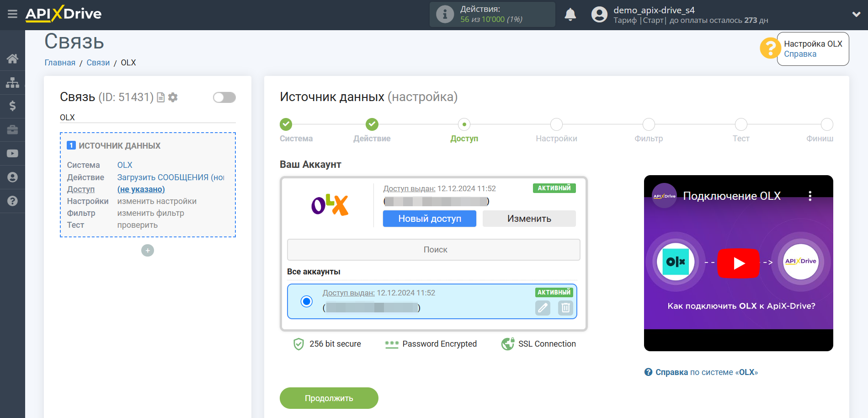Image resolution: width=868 pixels, height=418 pixels.
Task: Click the OLX logo in account card
Action: point(330,204)
